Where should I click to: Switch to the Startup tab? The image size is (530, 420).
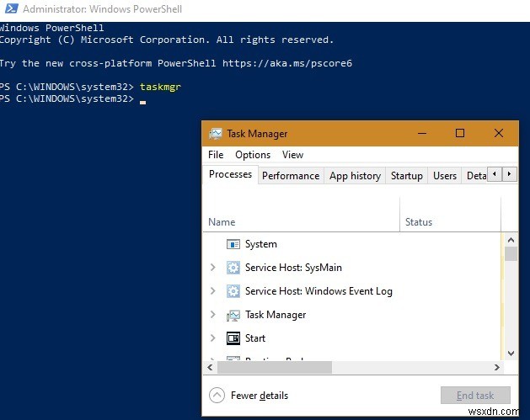[407, 176]
